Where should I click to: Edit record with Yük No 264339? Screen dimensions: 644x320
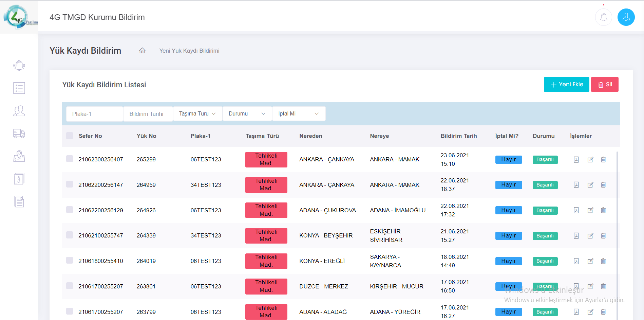coord(590,236)
